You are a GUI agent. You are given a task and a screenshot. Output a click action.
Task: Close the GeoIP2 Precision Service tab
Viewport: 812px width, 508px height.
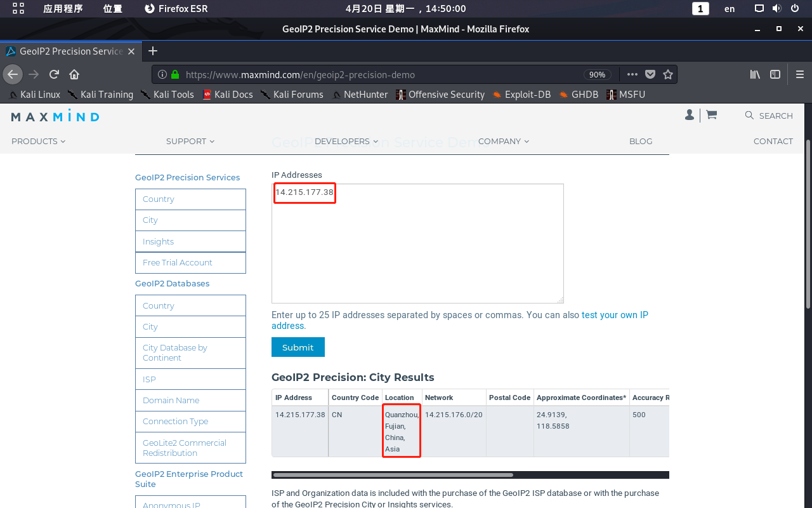click(x=131, y=51)
